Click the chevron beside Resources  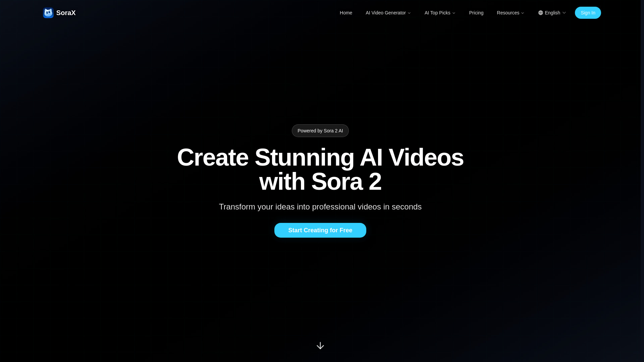click(x=522, y=13)
